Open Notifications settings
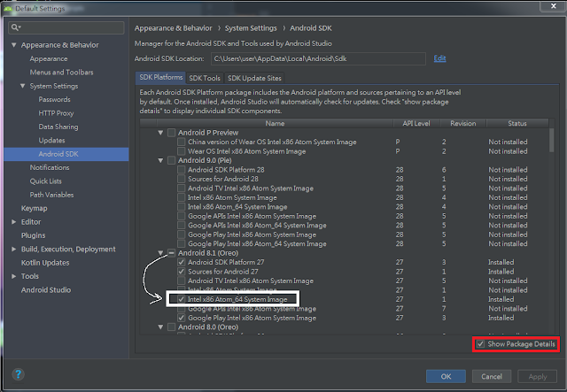The image size is (567, 392). [x=50, y=167]
